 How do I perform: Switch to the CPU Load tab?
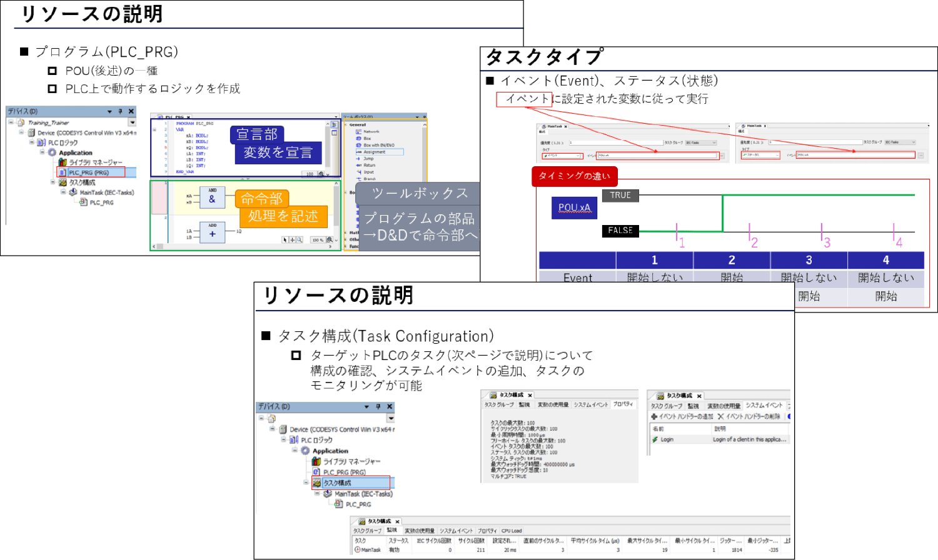click(511, 531)
